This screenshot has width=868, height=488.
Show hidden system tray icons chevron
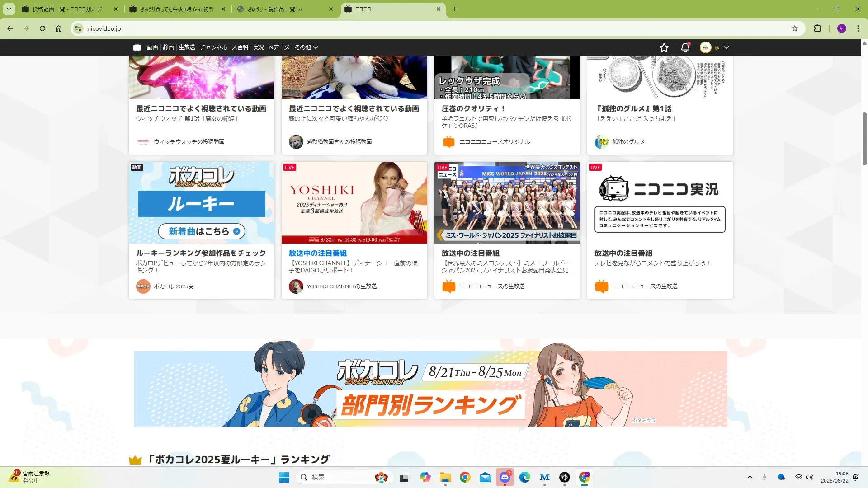(x=750, y=477)
